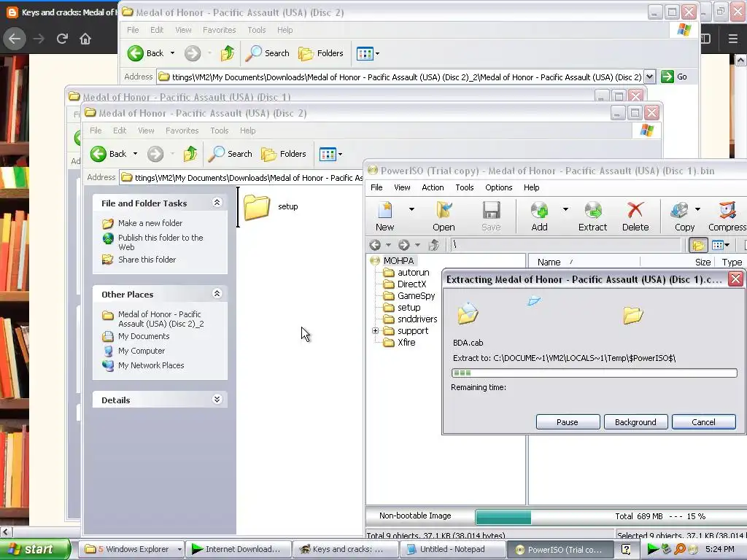Click Make a new folder link

(150, 223)
